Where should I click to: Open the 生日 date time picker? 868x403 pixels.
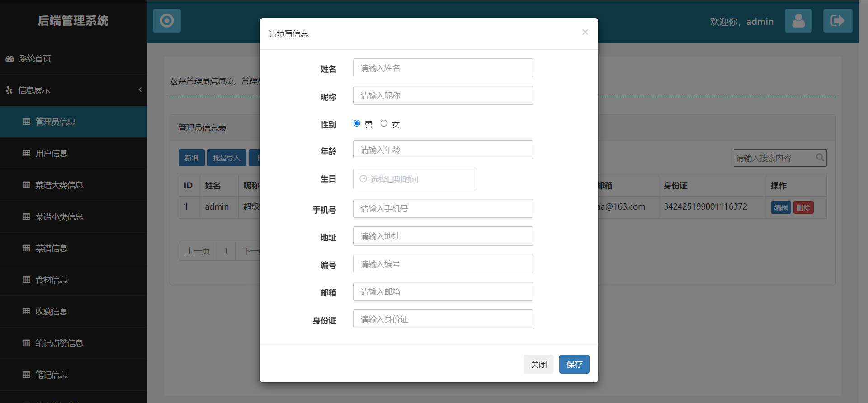(x=415, y=179)
